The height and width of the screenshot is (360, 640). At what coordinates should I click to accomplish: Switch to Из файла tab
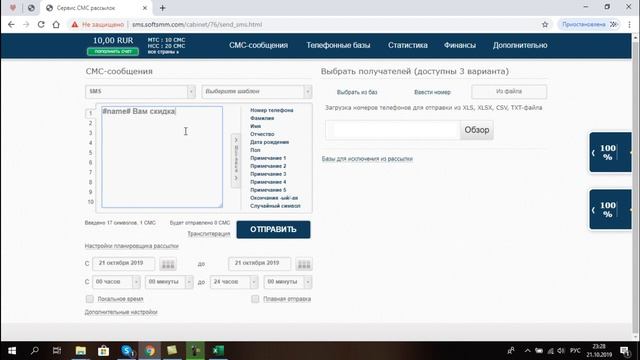point(509,92)
